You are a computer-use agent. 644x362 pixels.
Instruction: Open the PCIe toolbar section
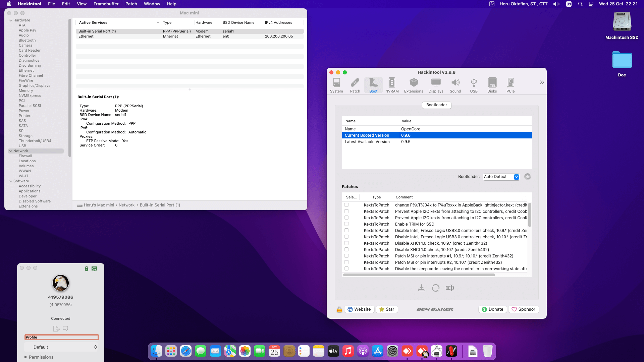[x=511, y=85]
